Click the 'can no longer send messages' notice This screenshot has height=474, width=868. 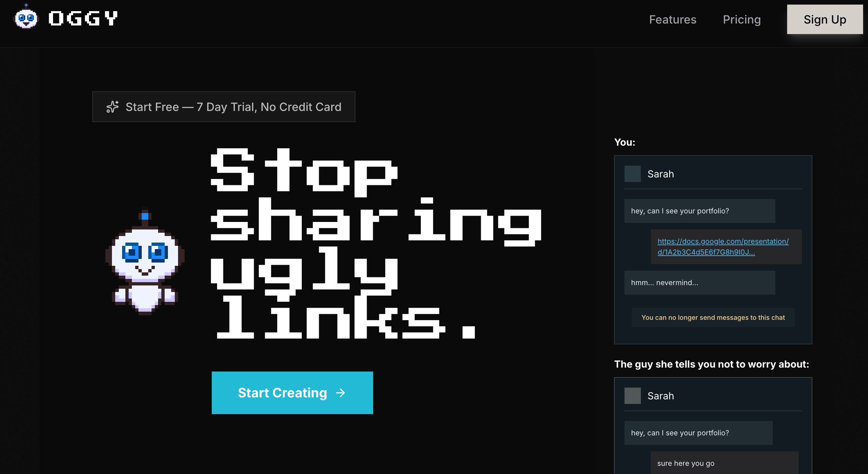pyautogui.click(x=713, y=317)
